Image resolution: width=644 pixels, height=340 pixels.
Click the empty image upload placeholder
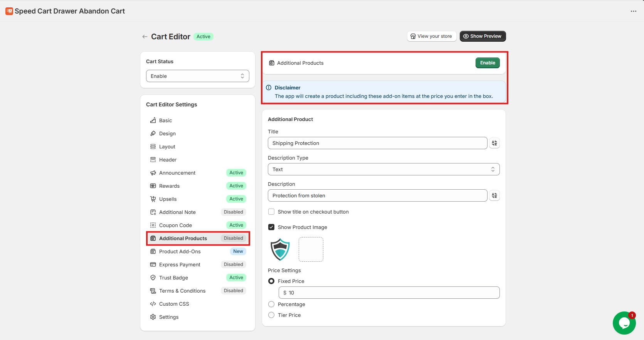click(x=311, y=249)
